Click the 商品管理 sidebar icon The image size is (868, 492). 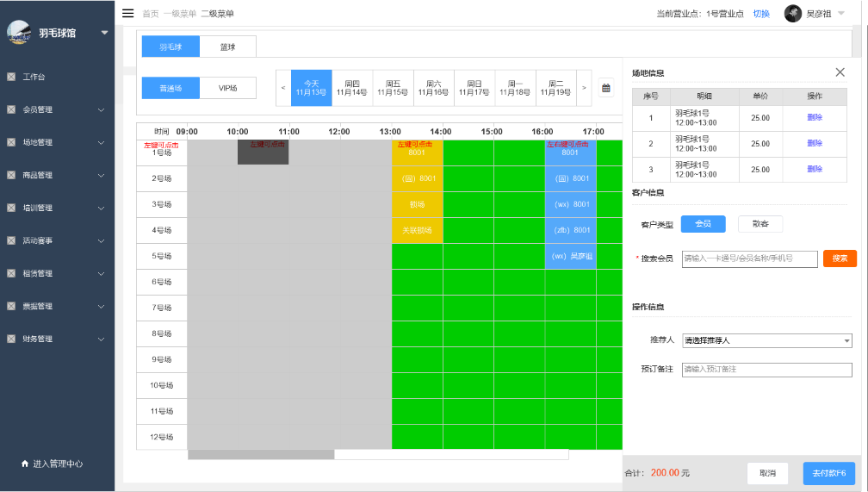11,175
